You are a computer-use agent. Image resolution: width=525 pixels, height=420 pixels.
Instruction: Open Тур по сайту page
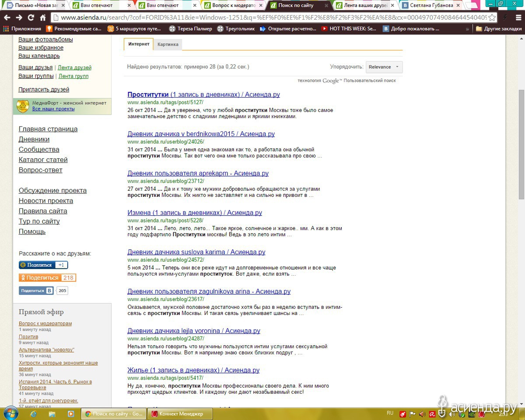tap(39, 221)
